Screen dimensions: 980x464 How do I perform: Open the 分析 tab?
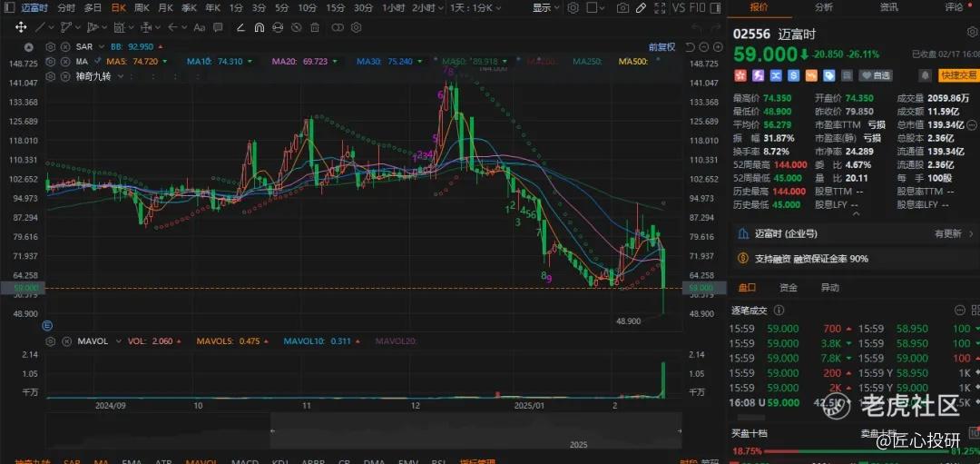(x=824, y=7)
